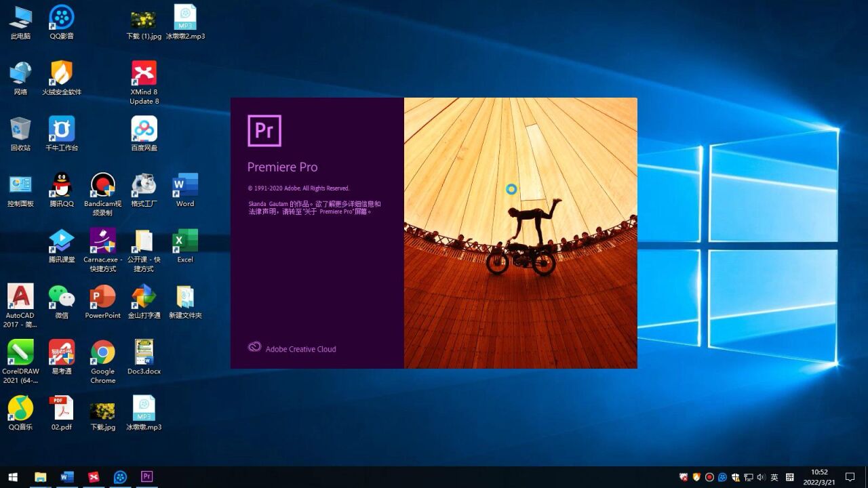
Task: Open the red-X security tray icon
Action: [x=684, y=477]
